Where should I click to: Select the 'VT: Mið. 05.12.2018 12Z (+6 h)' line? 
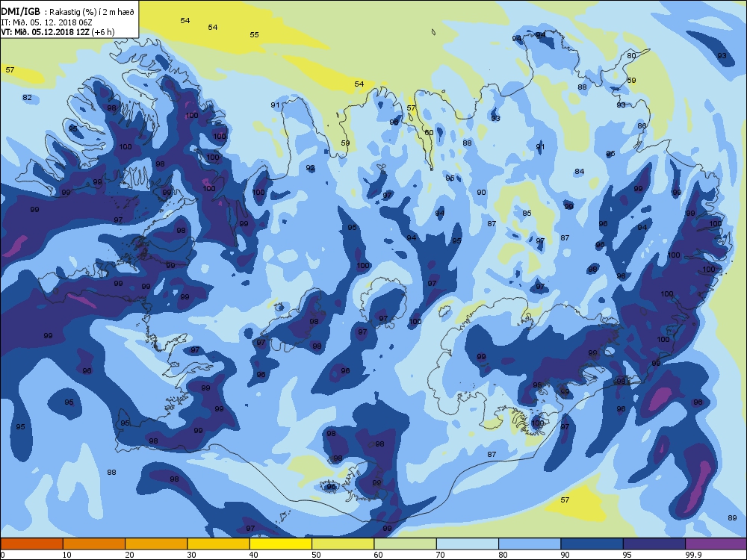pos(58,32)
